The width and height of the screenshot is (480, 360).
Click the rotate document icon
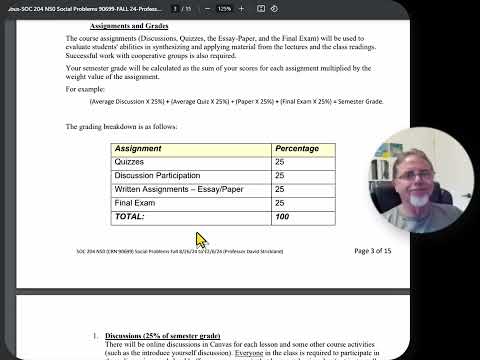pyautogui.click(x=274, y=9)
